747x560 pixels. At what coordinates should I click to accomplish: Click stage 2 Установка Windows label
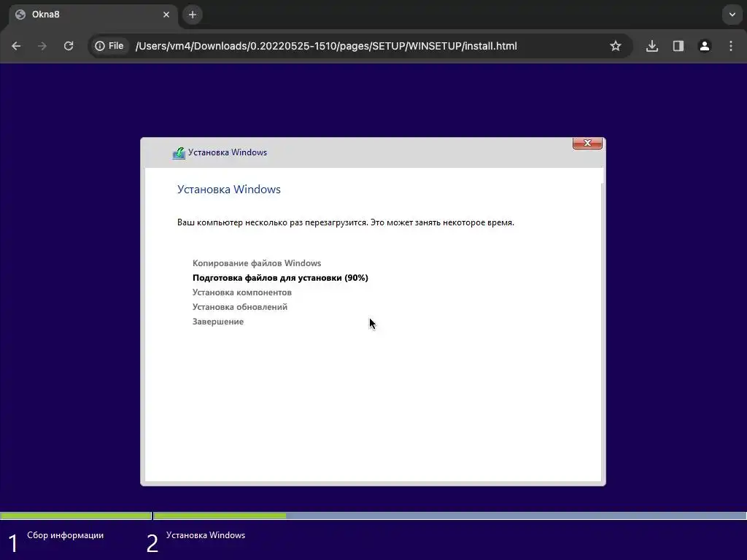pyautogui.click(x=206, y=535)
